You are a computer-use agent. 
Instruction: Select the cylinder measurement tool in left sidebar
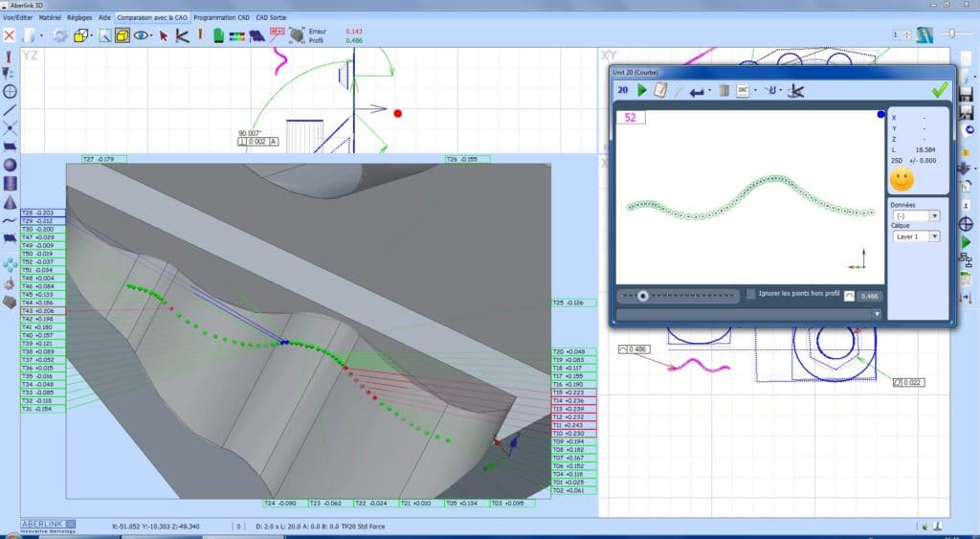tap(10, 183)
